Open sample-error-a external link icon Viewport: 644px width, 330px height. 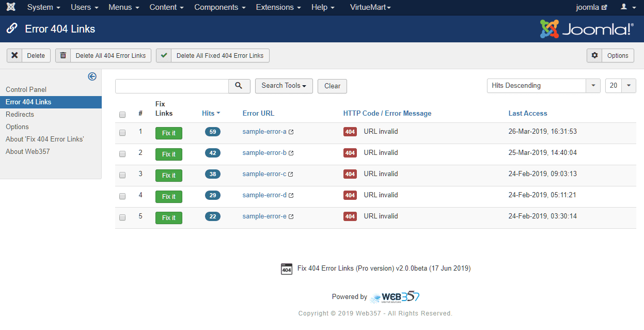tap(291, 132)
